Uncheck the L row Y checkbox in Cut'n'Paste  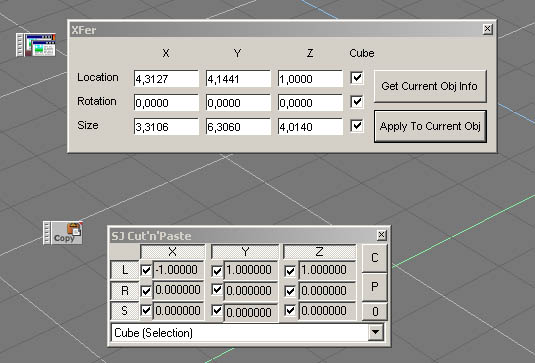point(217,271)
